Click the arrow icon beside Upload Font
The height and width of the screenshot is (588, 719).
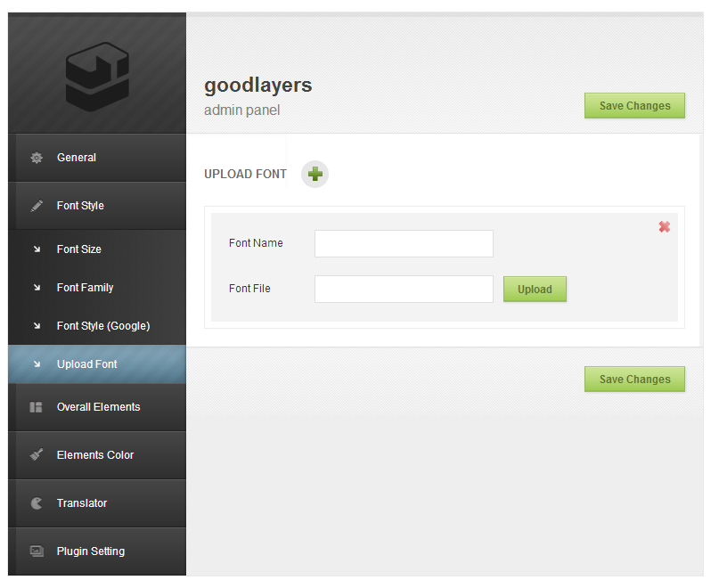tap(37, 364)
